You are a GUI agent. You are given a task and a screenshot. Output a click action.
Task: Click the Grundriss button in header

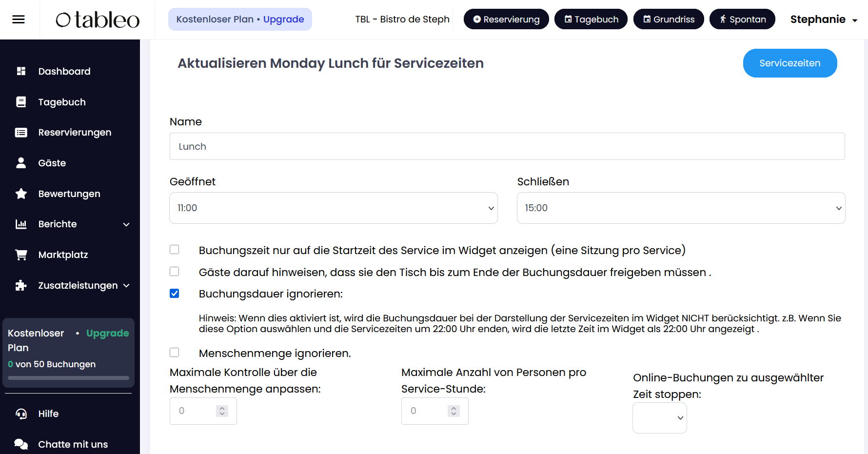669,19
